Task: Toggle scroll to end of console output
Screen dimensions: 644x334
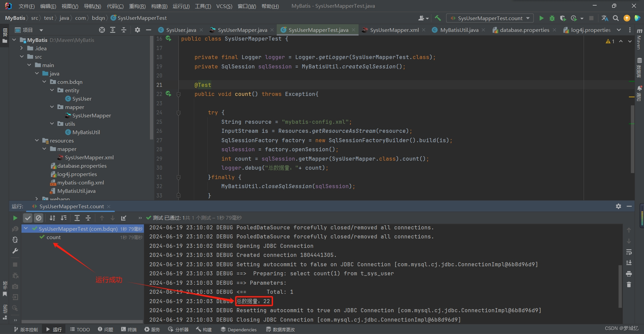Action: tap(629, 263)
